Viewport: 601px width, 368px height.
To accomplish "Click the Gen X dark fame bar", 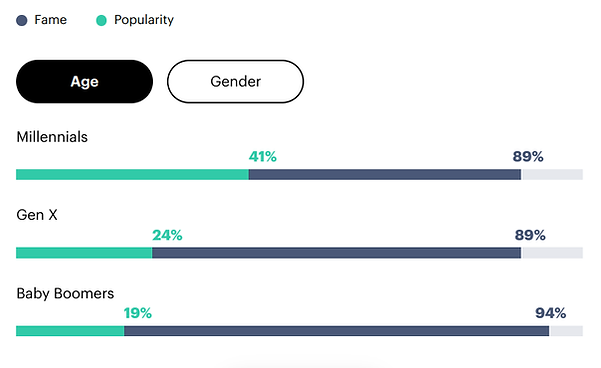I will (x=337, y=253).
